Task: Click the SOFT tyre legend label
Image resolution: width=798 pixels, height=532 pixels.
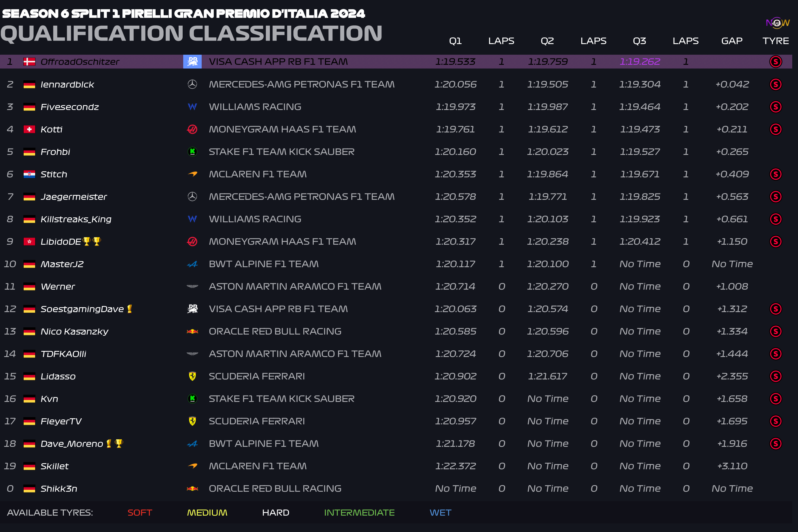Action: click(x=140, y=513)
